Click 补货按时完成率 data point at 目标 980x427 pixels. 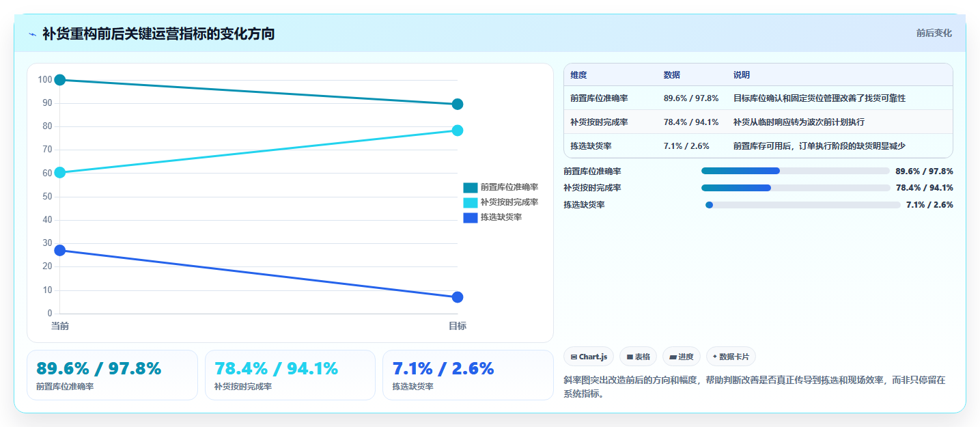tap(458, 130)
